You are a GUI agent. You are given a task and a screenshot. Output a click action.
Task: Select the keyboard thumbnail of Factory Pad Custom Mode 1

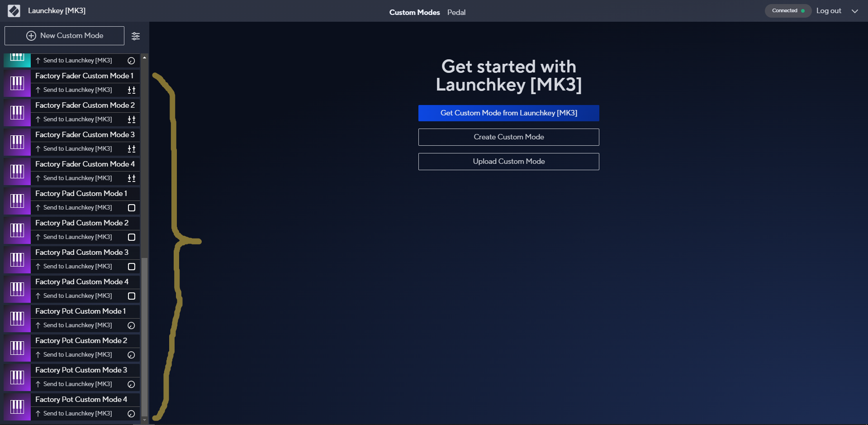17,201
